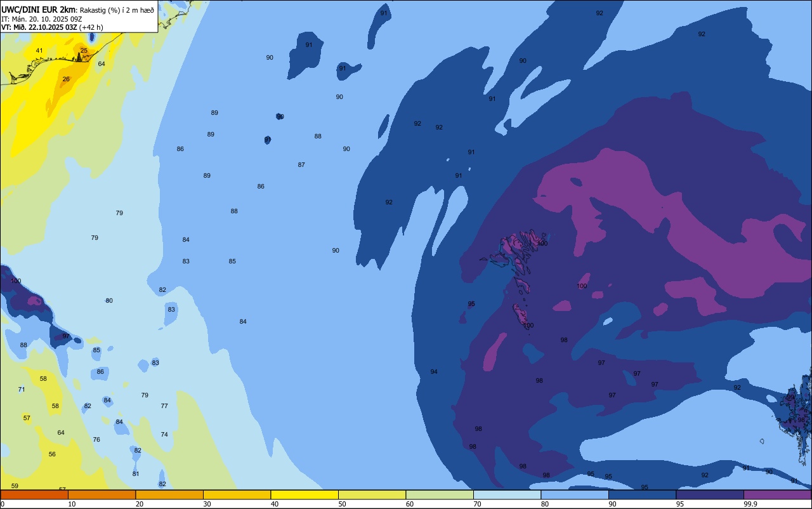
Task: Click the 'UWC/DINI EUR 2km' title text
Action: 38,10
